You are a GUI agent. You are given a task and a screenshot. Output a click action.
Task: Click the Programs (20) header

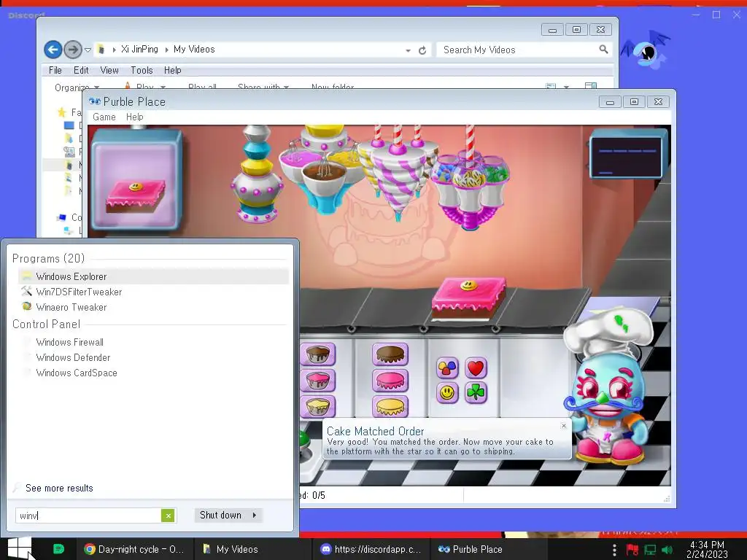pyautogui.click(x=49, y=258)
